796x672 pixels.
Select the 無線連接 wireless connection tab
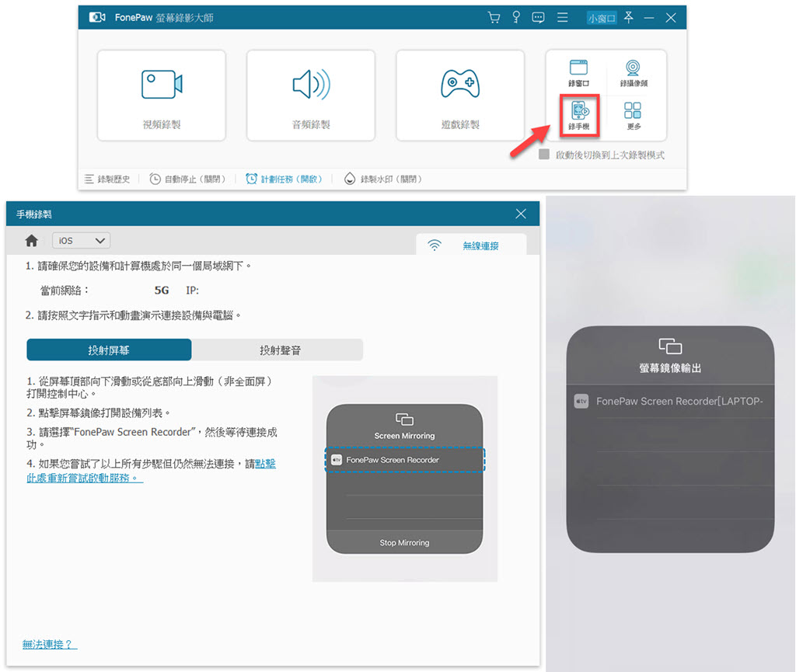click(471, 245)
